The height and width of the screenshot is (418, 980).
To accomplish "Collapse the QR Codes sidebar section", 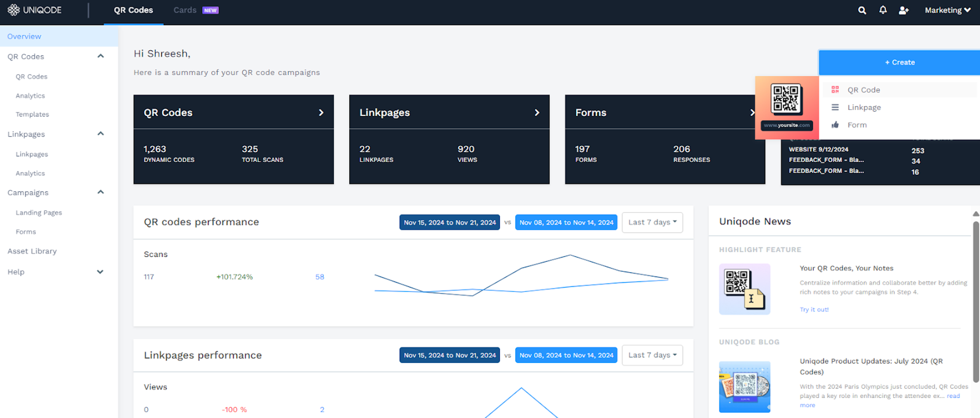I will pos(101,56).
